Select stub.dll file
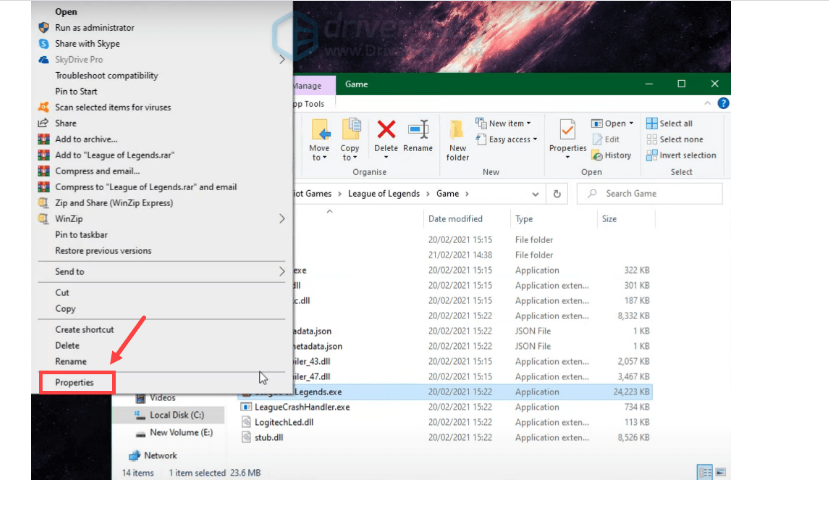829x510 pixels. tap(269, 438)
